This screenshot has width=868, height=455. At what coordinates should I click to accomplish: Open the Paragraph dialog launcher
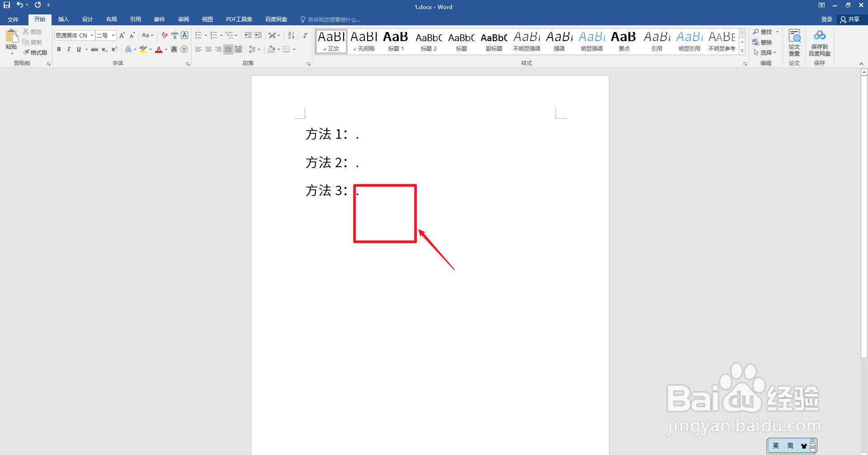309,64
